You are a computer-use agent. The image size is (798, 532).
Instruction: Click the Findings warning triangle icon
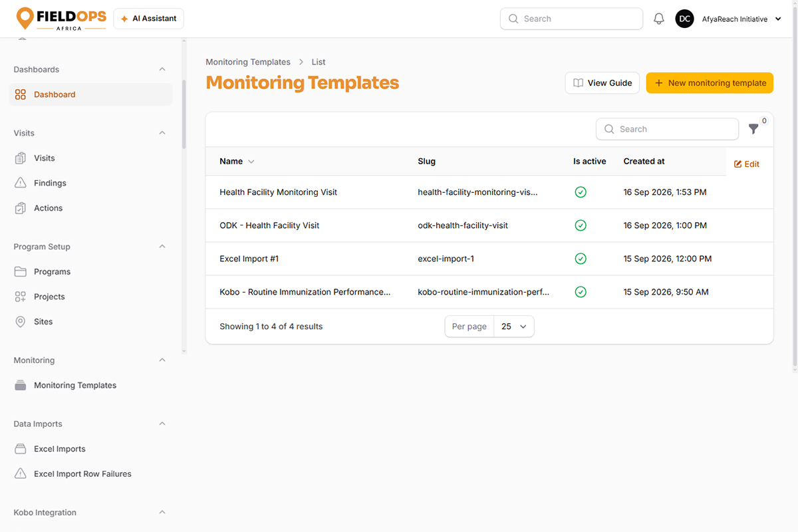pyautogui.click(x=21, y=183)
